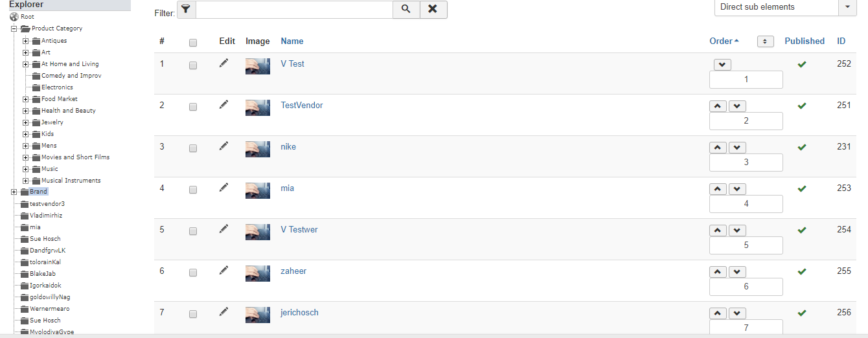868x338 pixels.
Task: Click published checkmark for zaheer
Action: point(802,271)
